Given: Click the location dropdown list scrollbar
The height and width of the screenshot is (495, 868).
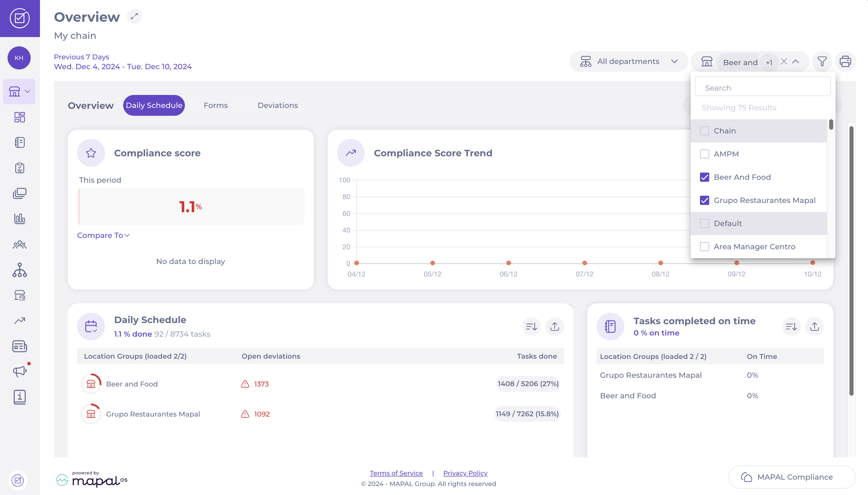Looking at the screenshot, I should click(831, 124).
